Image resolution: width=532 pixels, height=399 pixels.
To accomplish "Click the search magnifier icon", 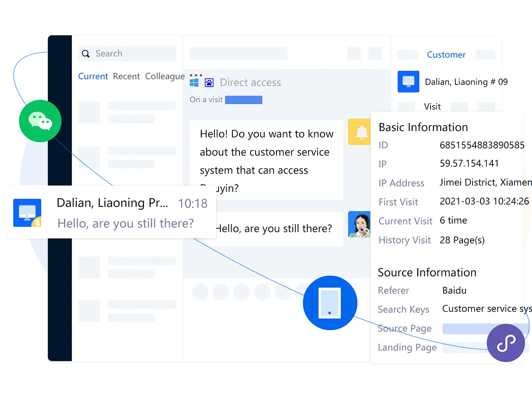I will click(86, 54).
